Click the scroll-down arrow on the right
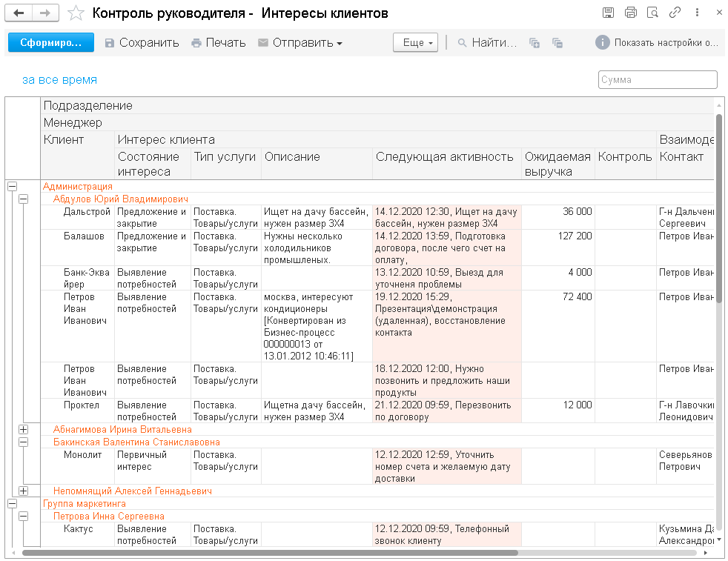Screen dimensions: 728x561 tap(719, 540)
